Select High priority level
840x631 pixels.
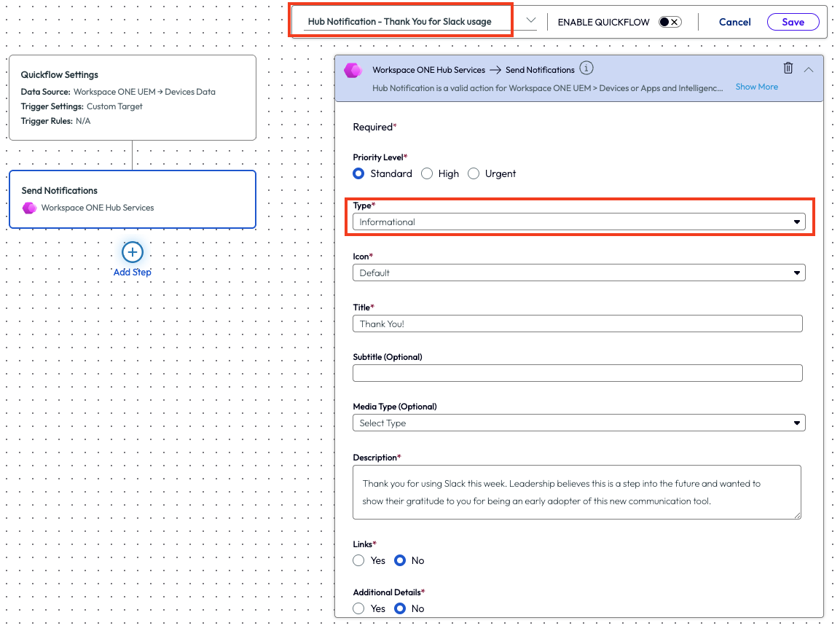[427, 173]
